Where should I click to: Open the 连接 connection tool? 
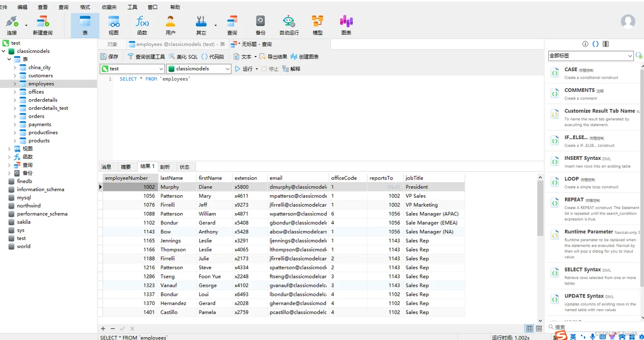pos(12,25)
